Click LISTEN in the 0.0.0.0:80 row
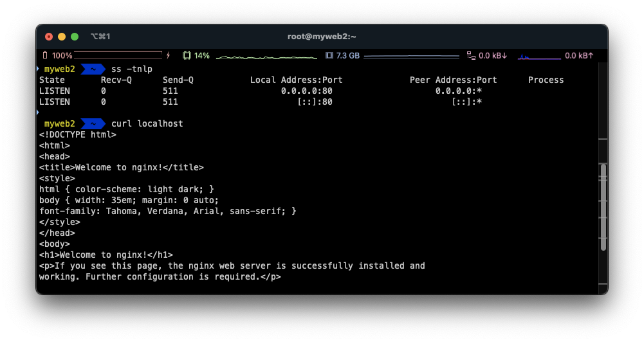 tap(55, 91)
